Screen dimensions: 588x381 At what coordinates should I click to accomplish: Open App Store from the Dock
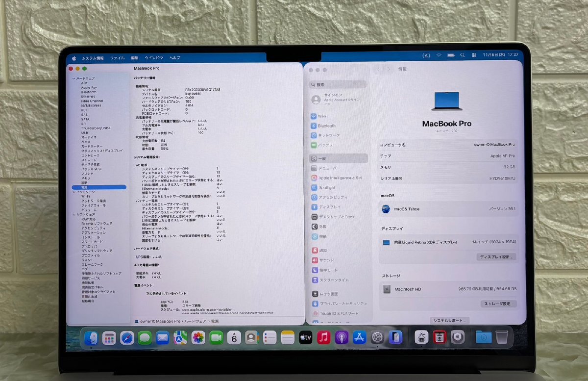click(x=360, y=337)
